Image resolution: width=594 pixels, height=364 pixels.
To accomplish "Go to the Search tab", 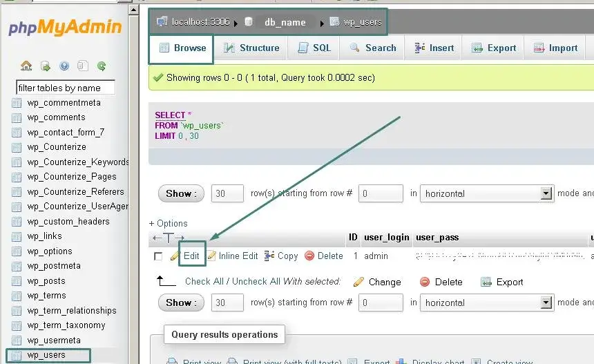I will point(372,48).
